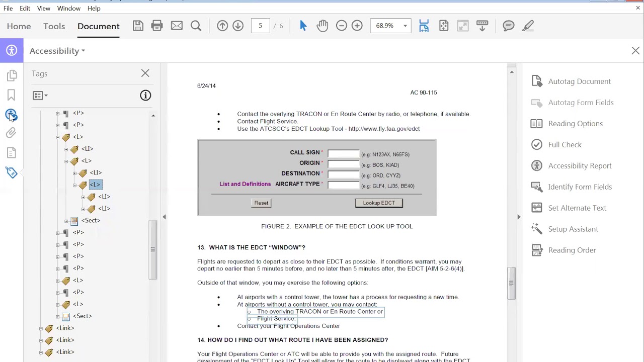
Task: Save the document with the floppy disk icon
Action: click(x=138, y=26)
